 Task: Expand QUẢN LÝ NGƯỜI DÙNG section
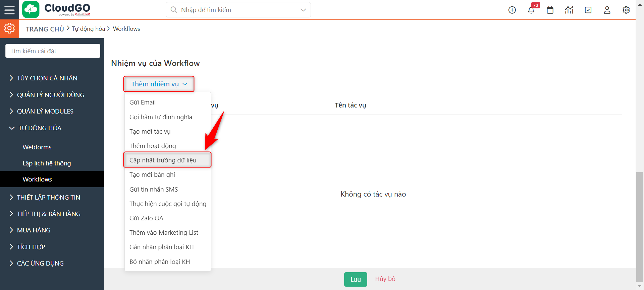click(50, 95)
